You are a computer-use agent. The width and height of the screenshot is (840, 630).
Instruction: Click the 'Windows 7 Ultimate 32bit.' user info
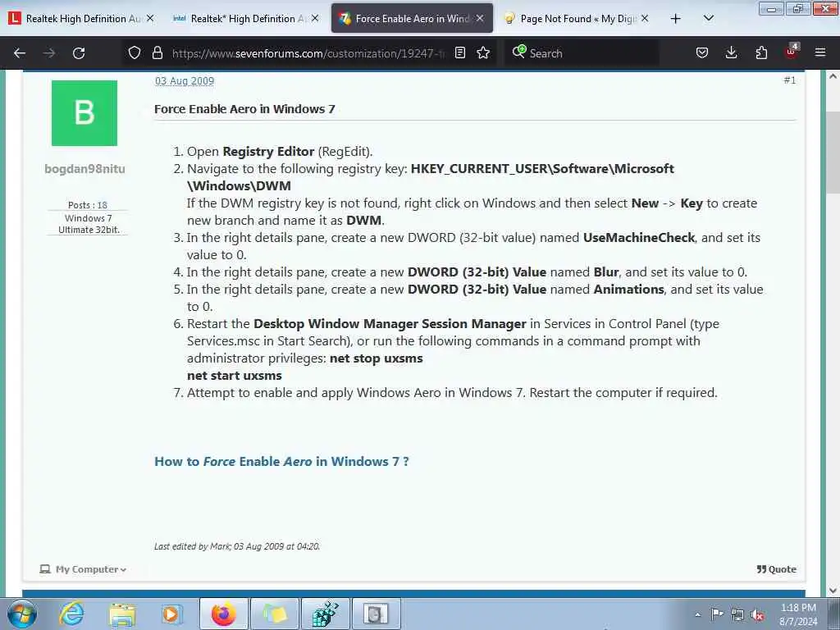(x=89, y=224)
